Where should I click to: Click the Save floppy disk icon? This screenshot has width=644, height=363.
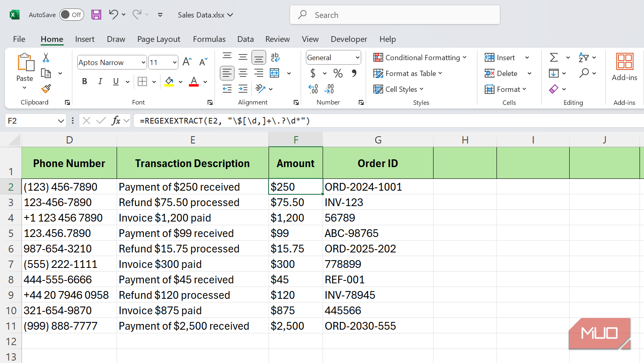pyautogui.click(x=96, y=15)
